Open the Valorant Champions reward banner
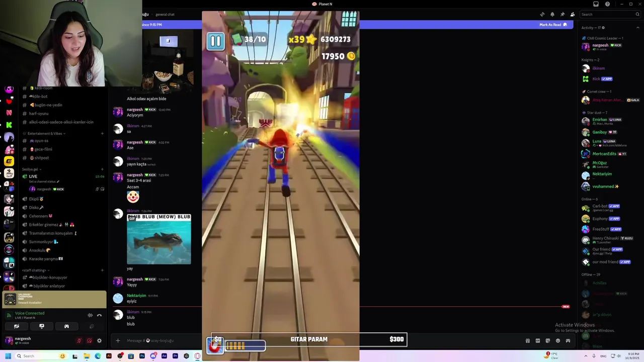 pos(54,299)
